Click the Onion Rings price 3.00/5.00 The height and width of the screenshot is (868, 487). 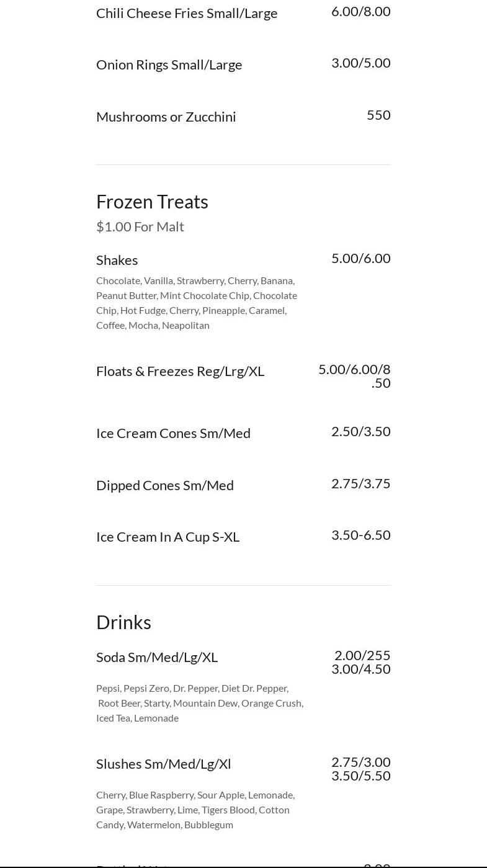(x=360, y=63)
